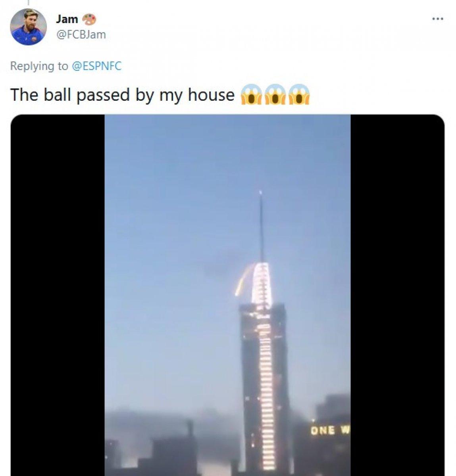Open the three-dot more options menu
Viewport: 456px width, 476px height.
pos(437,19)
